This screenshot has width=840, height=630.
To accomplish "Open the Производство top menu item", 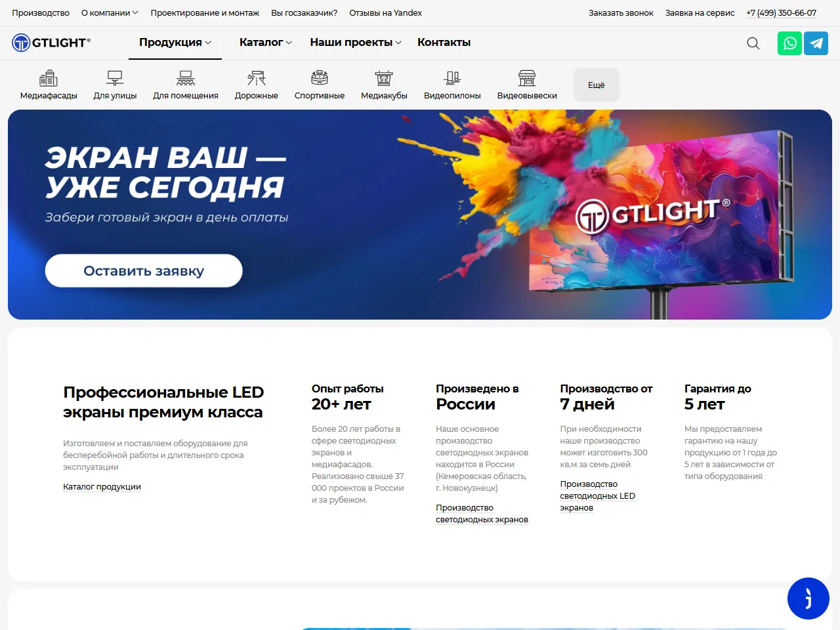I will click(41, 12).
